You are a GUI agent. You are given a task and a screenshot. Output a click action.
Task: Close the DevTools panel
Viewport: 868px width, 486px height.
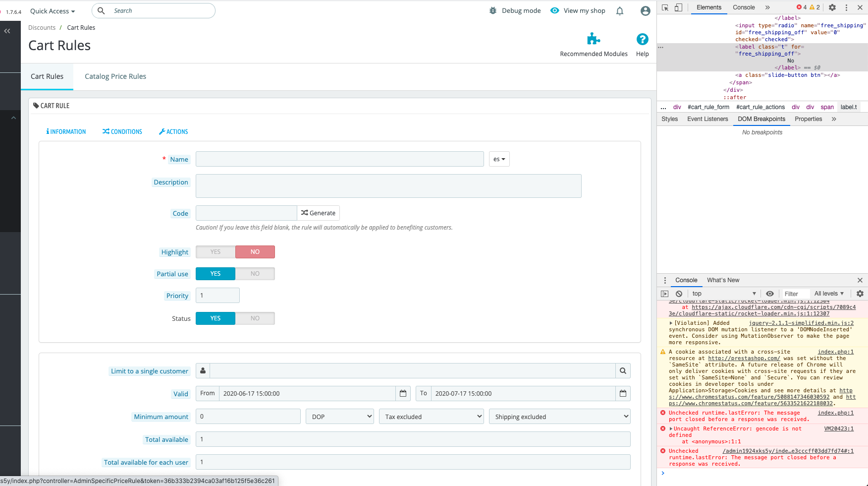coord(860,7)
